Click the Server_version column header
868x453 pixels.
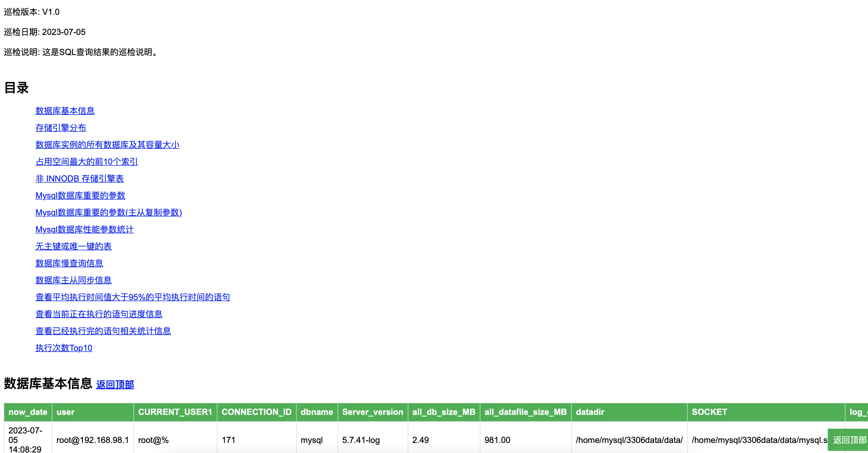tap(372, 412)
